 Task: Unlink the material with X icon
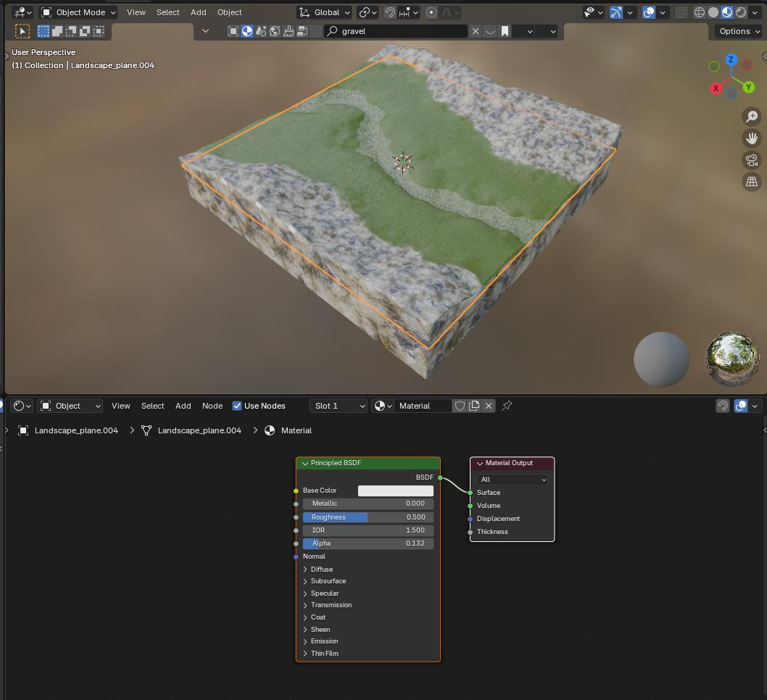(x=489, y=406)
